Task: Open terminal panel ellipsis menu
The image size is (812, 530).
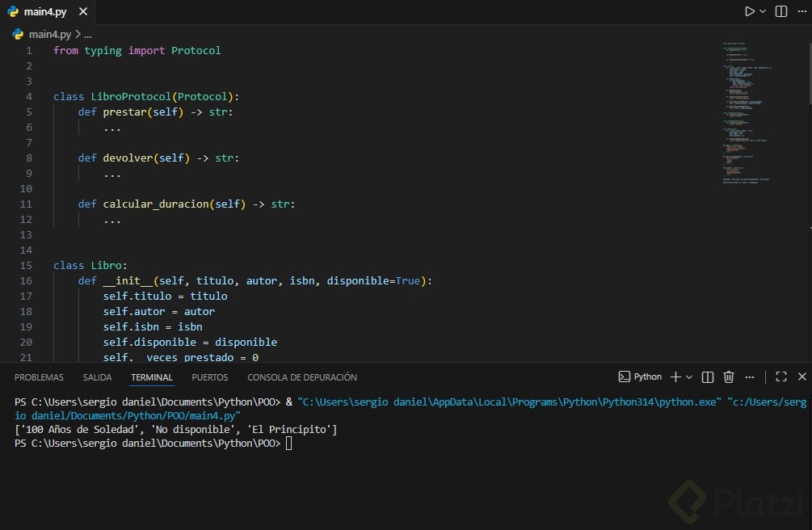Action: 750,376
